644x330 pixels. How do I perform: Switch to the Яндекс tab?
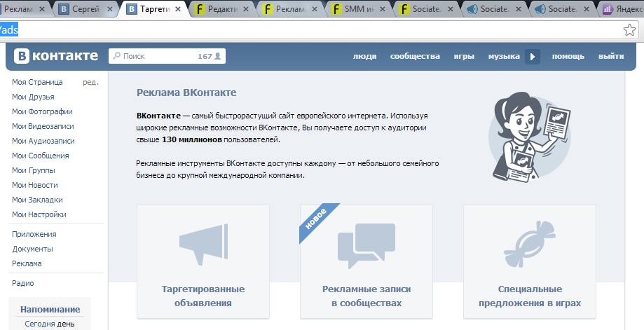(x=622, y=9)
